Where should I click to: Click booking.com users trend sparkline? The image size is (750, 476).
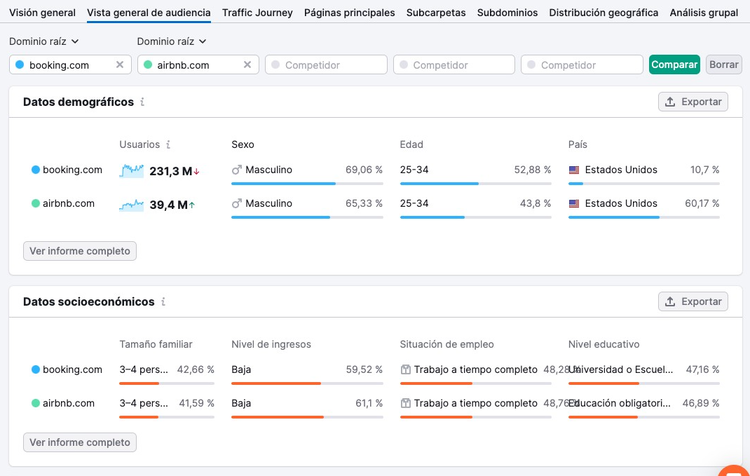pyautogui.click(x=132, y=171)
